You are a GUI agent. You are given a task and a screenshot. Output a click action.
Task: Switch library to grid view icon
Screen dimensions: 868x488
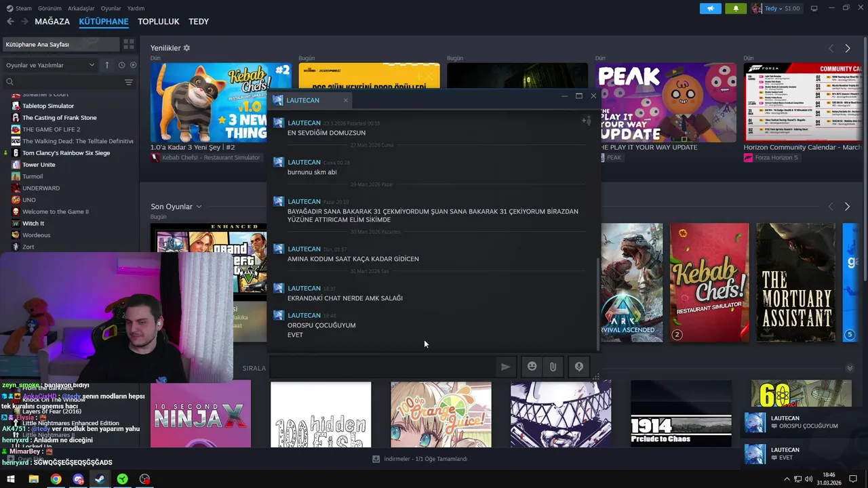click(x=129, y=44)
